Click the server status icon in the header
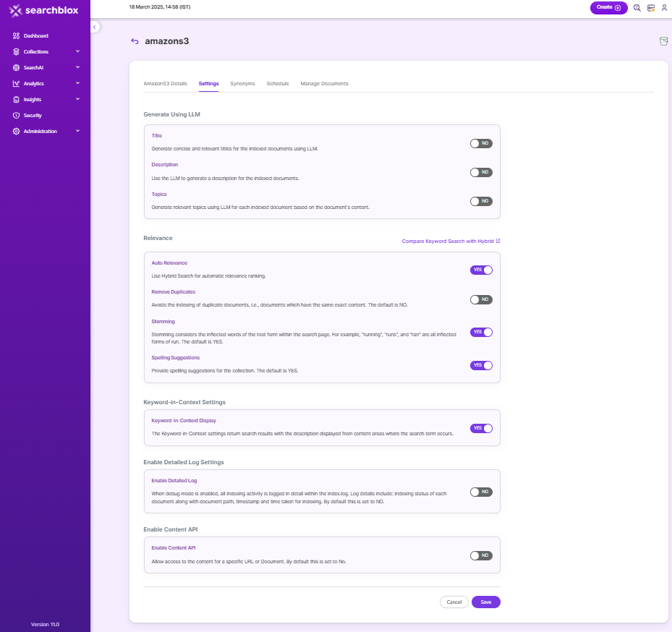The width and height of the screenshot is (672, 632). (x=651, y=8)
